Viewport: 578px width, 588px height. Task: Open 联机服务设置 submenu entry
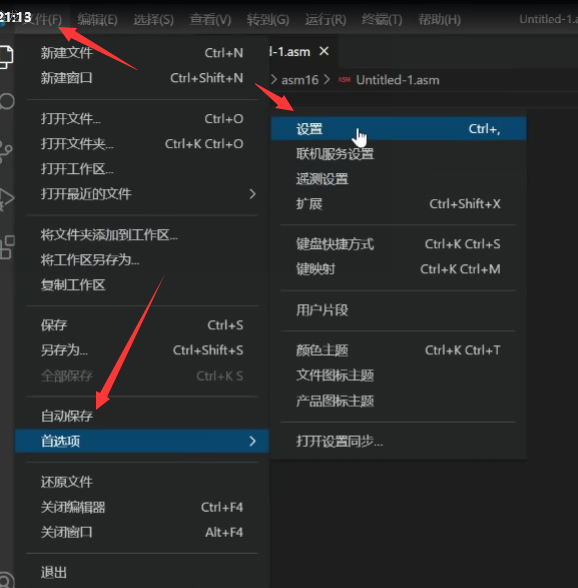398,154
